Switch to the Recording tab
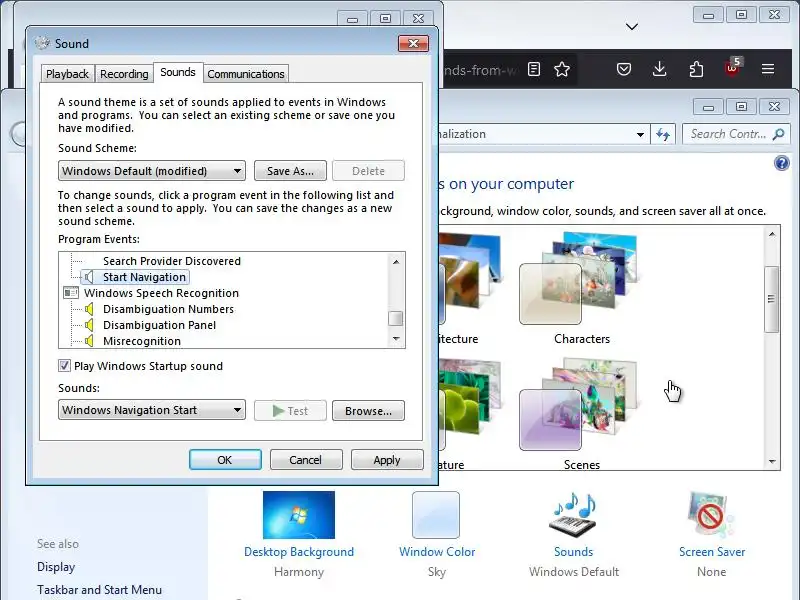The image size is (800, 600). 124,74
